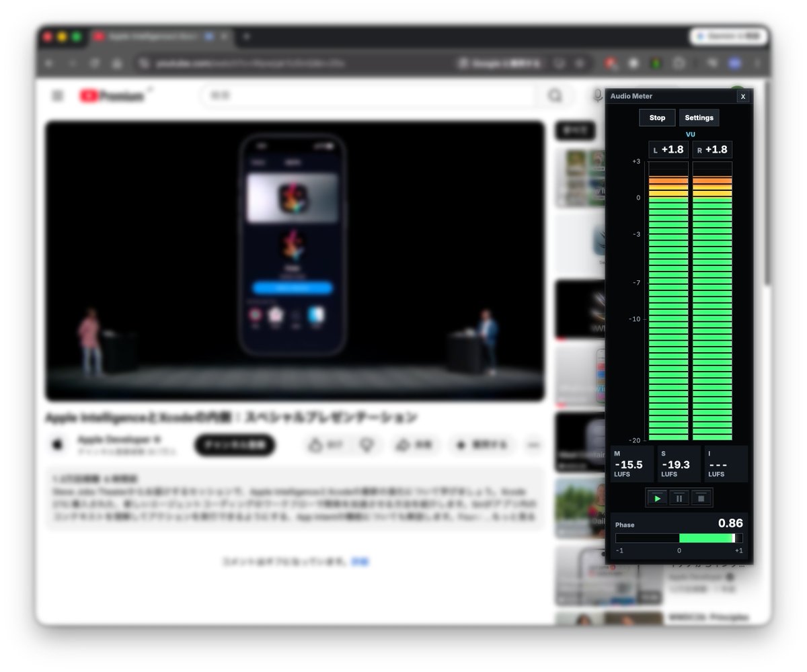
Task: Click the -3 mark on VU scale
Action: (x=636, y=235)
